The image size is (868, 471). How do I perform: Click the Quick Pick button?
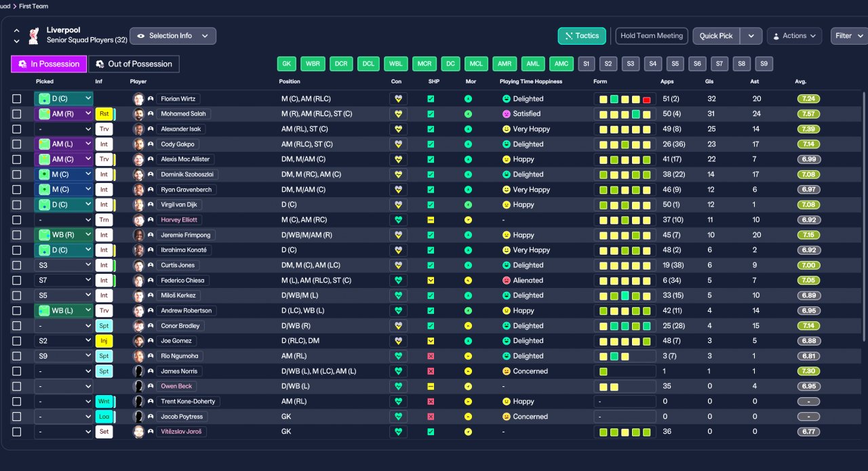[716, 36]
